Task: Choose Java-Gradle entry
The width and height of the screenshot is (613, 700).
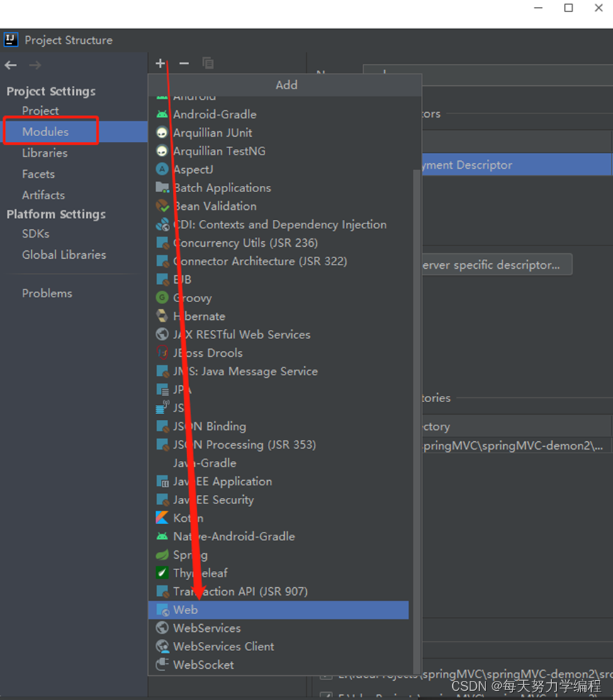Action: [x=279, y=463]
